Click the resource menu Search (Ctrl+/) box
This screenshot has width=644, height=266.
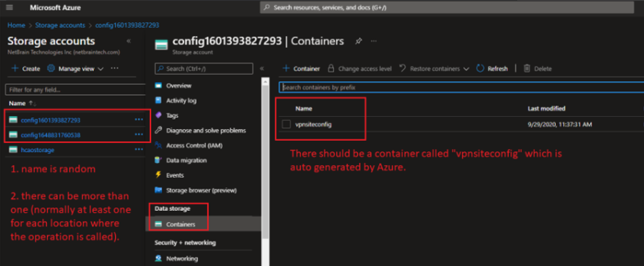204,68
